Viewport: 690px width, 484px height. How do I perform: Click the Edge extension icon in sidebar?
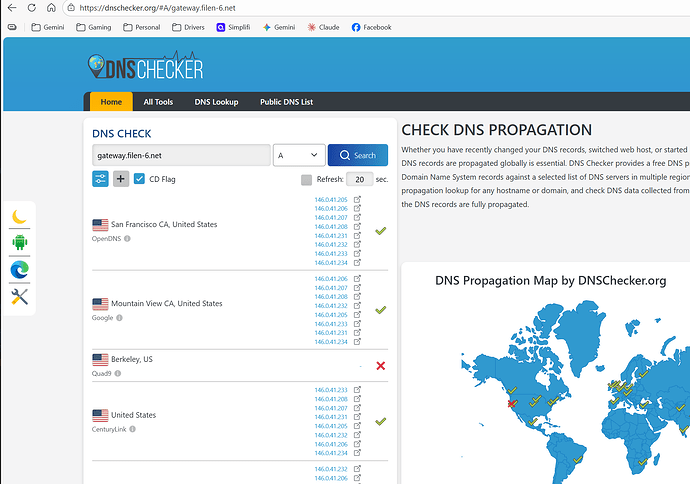pyautogui.click(x=20, y=269)
